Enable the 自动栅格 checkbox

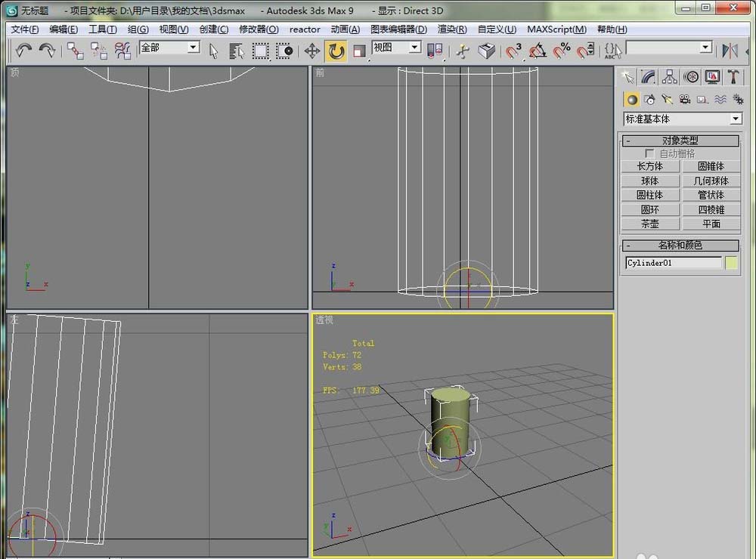click(x=649, y=153)
